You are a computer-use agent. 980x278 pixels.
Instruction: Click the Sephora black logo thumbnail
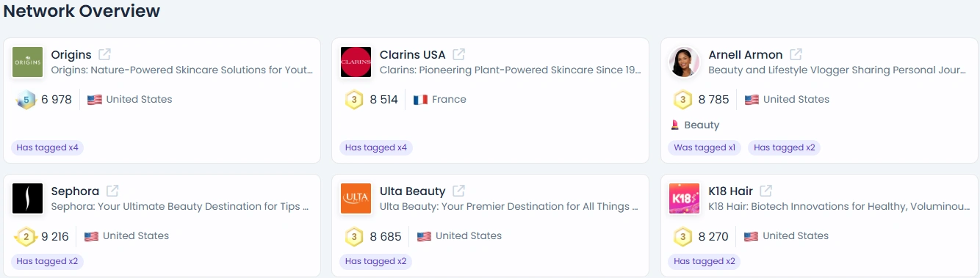(28, 199)
